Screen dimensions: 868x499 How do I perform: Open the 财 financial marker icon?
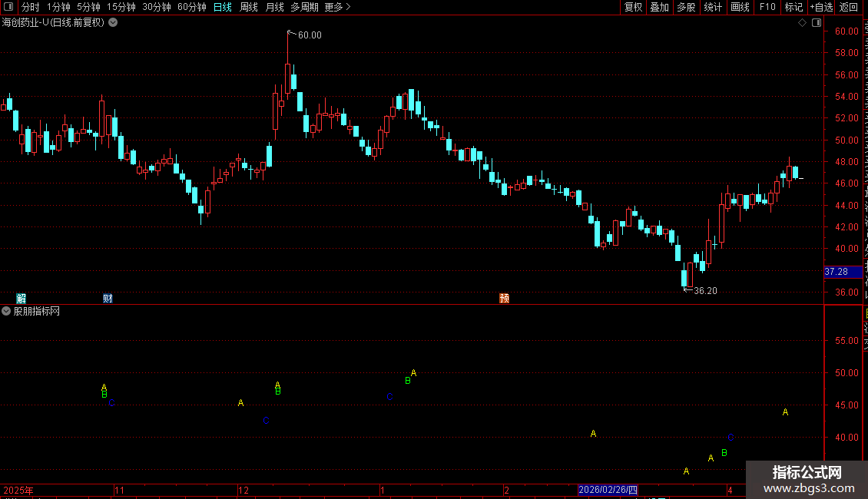108,299
